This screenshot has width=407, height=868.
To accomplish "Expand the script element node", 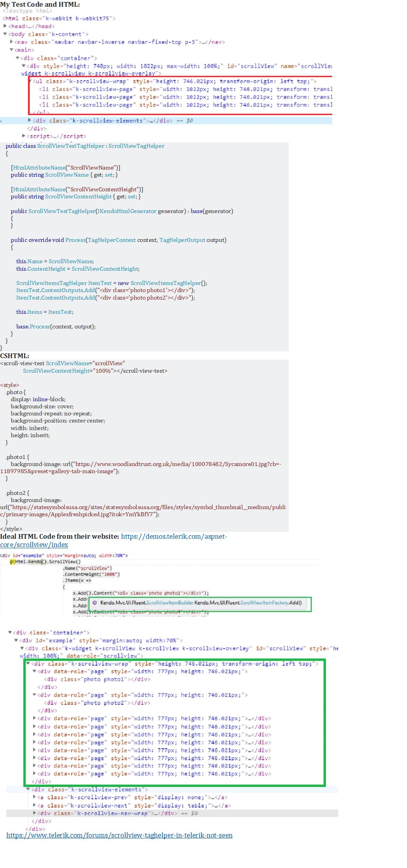I will [x=24, y=136].
